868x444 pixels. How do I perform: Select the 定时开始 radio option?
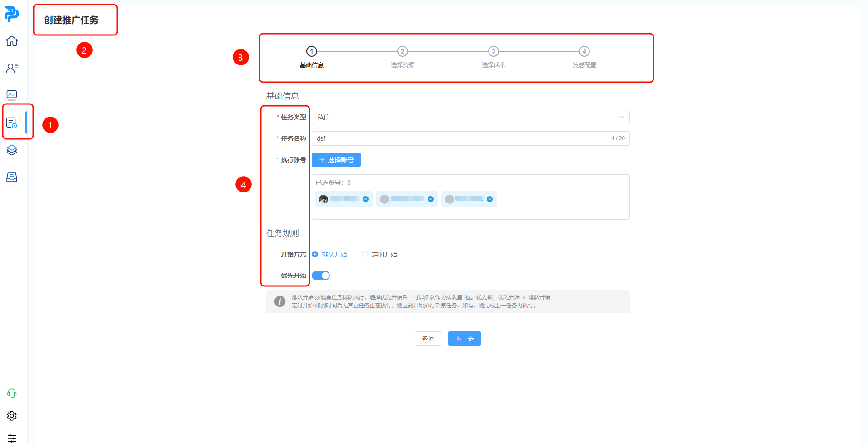365,254
